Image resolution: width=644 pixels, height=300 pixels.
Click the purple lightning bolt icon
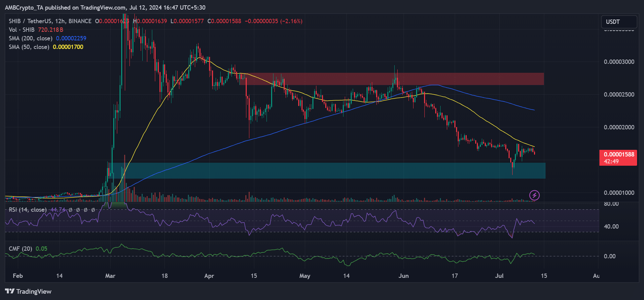point(534,195)
